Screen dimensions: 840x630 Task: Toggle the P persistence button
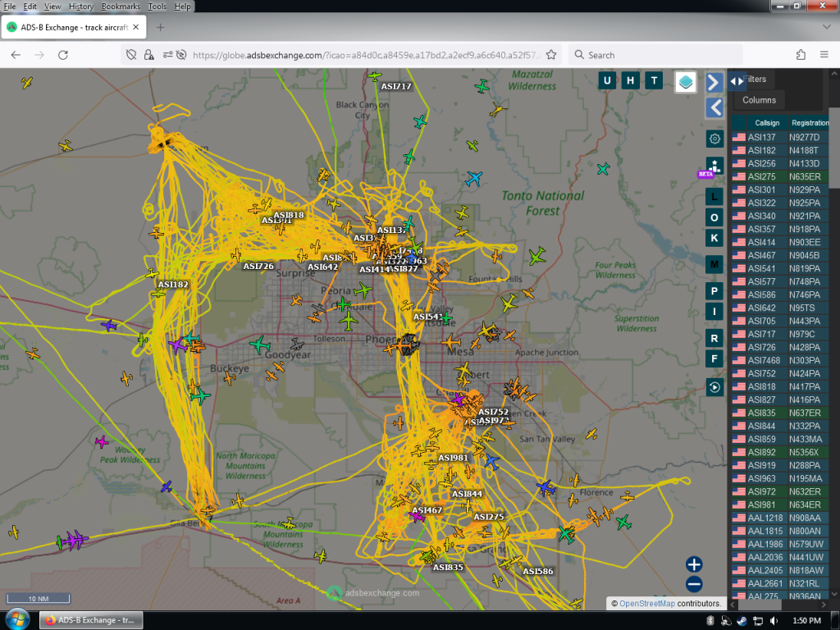(714, 291)
